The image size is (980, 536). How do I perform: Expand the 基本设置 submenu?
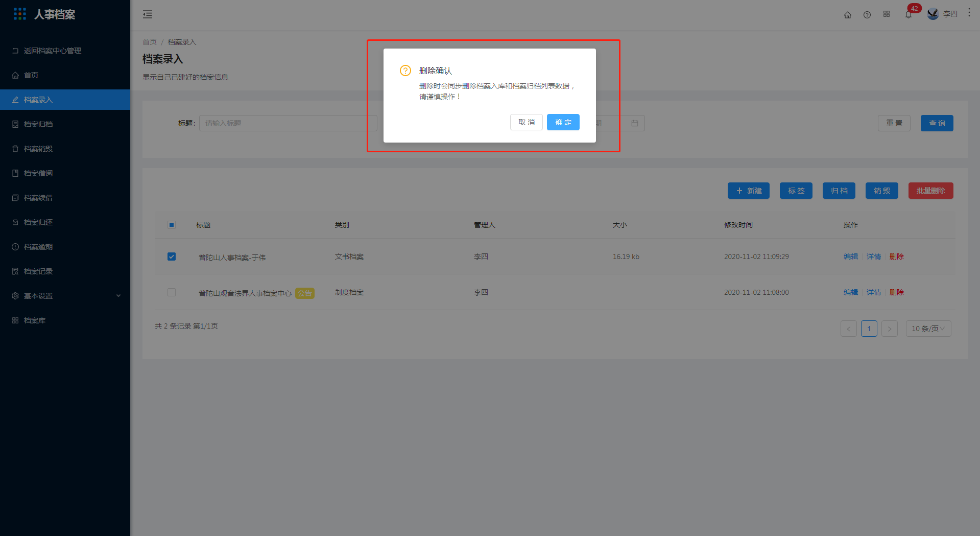tap(65, 296)
